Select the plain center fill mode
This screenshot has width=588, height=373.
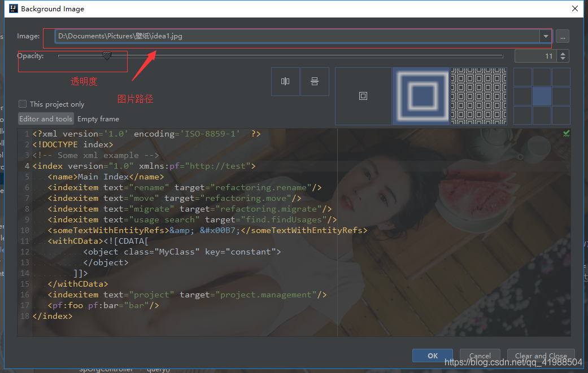click(x=363, y=96)
